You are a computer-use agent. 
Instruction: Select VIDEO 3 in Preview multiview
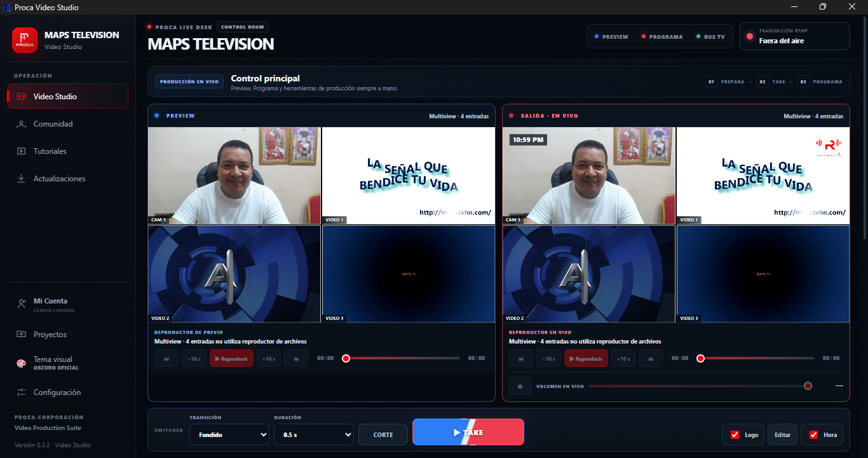point(408,274)
